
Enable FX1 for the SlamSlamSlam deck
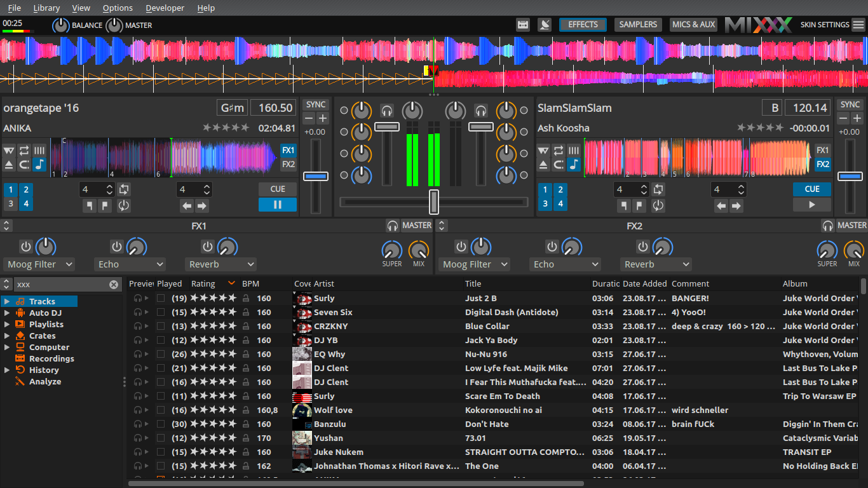click(x=823, y=150)
